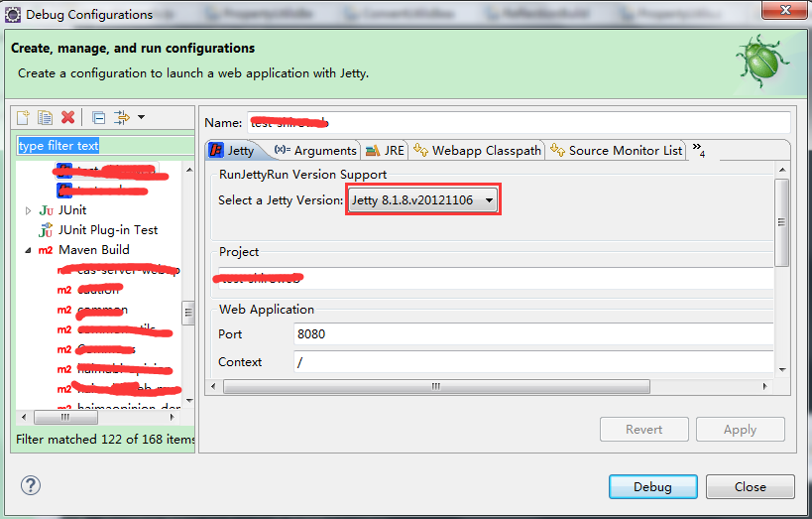Switch to the Jetty tab
The height and width of the screenshot is (519, 812).
(233, 151)
